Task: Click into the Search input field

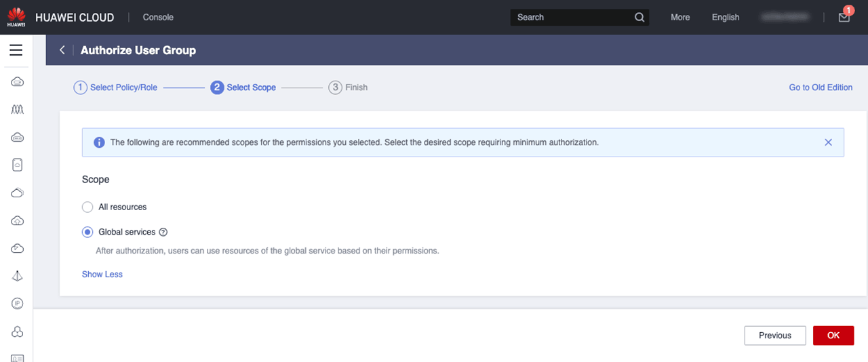Action: (x=570, y=18)
